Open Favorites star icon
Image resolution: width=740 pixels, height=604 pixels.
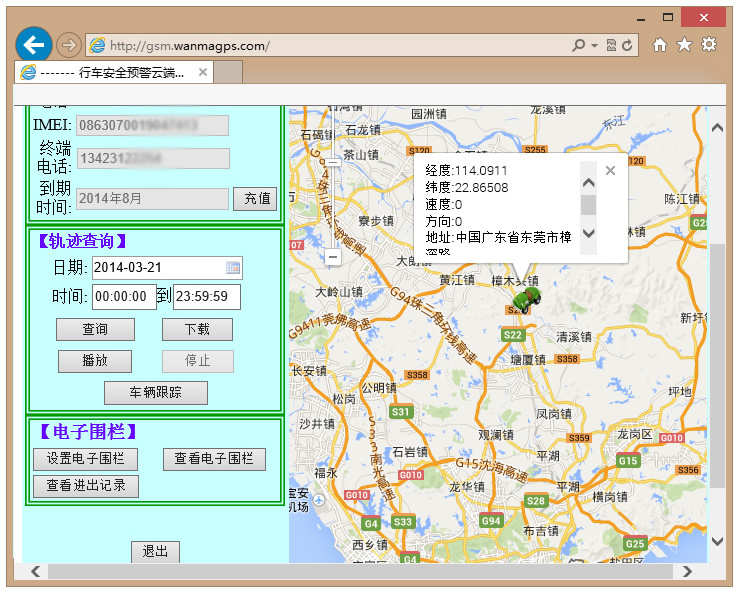pyautogui.click(x=684, y=45)
